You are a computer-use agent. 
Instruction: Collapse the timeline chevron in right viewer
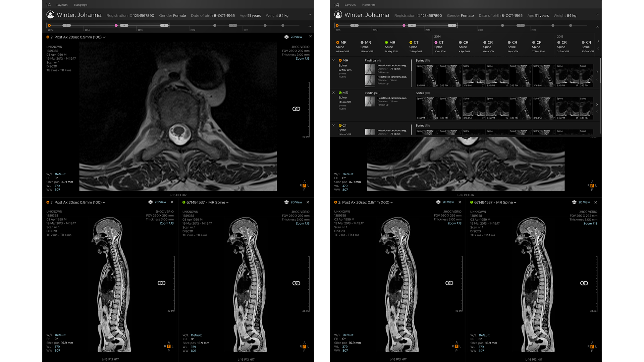pos(597,26)
